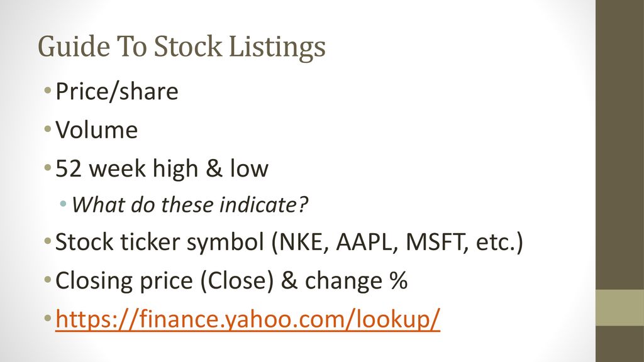Click the bullet dot before Closing price
Screen dimensions: 644x362
[x=48, y=280]
